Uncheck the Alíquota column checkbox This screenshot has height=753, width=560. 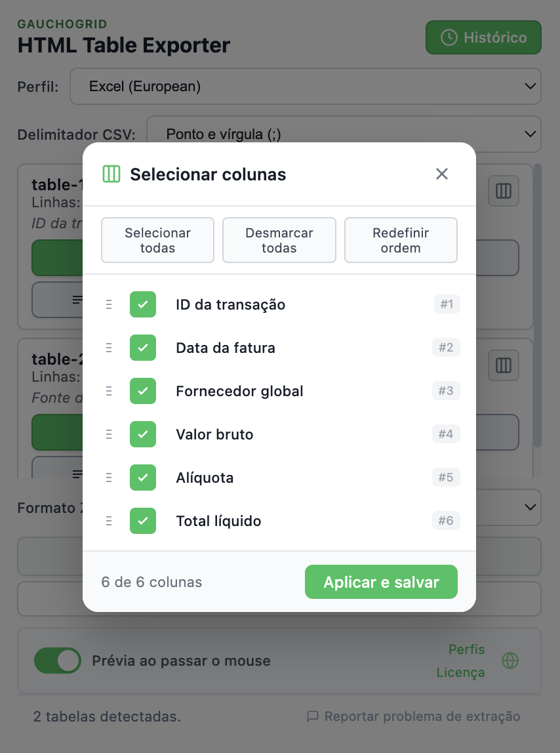click(x=143, y=478)
